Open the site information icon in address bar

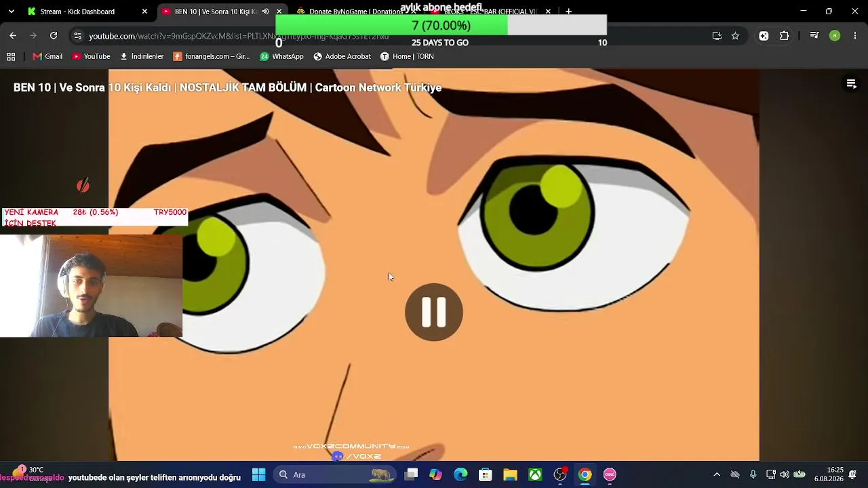coord(77,36)
